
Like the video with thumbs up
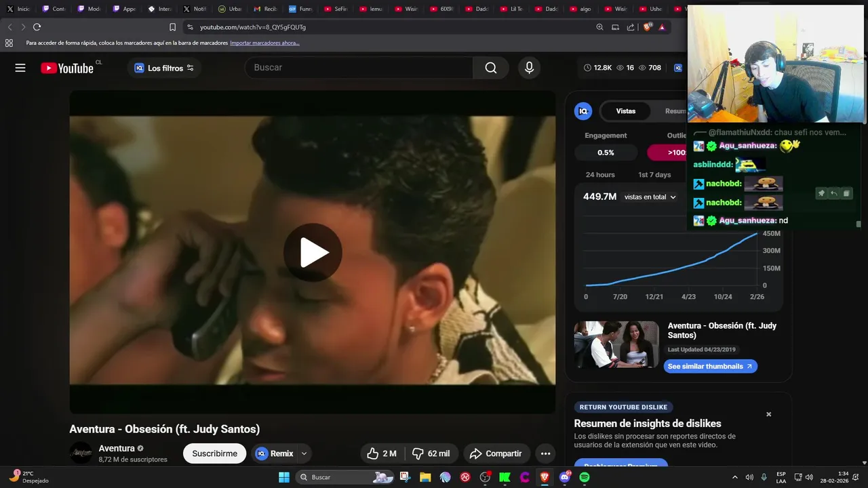[x=381, y=453]
